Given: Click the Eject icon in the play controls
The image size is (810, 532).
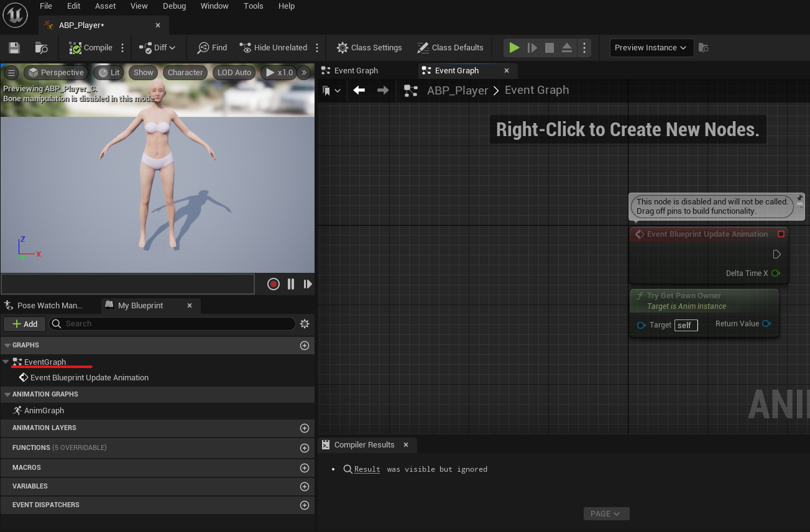Looking at the screenshot, I should click(567, 48).
